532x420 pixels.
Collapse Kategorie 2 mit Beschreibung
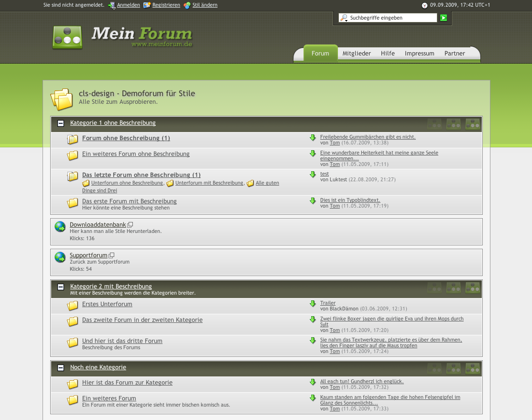coord(61,287)
